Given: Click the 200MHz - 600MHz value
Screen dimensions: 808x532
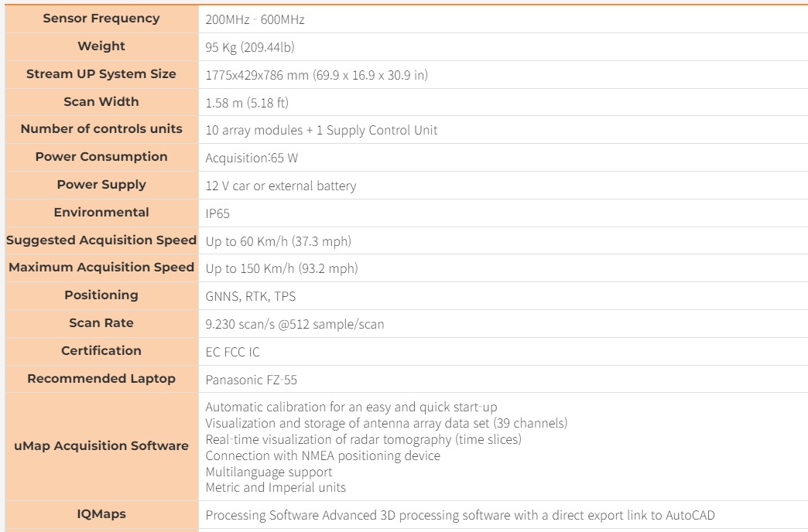Looking at the screenshot, I should (255, 19).
